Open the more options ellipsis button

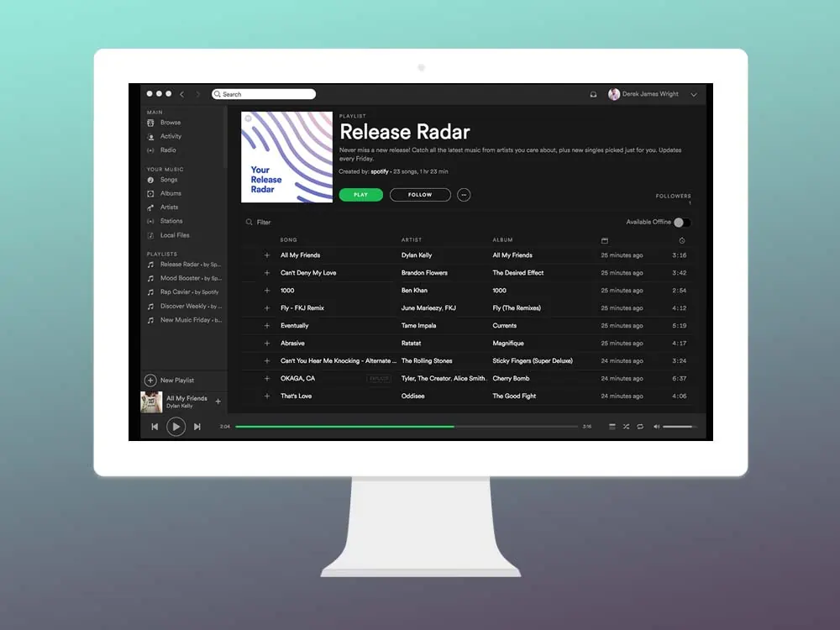pyautogui.click(x=464, y=195)
